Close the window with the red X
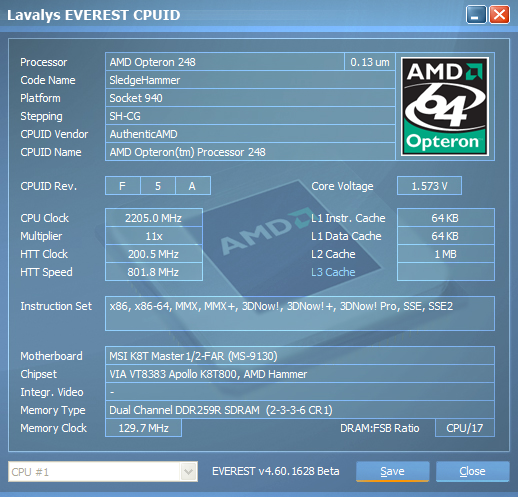 (x=499, y=15)
